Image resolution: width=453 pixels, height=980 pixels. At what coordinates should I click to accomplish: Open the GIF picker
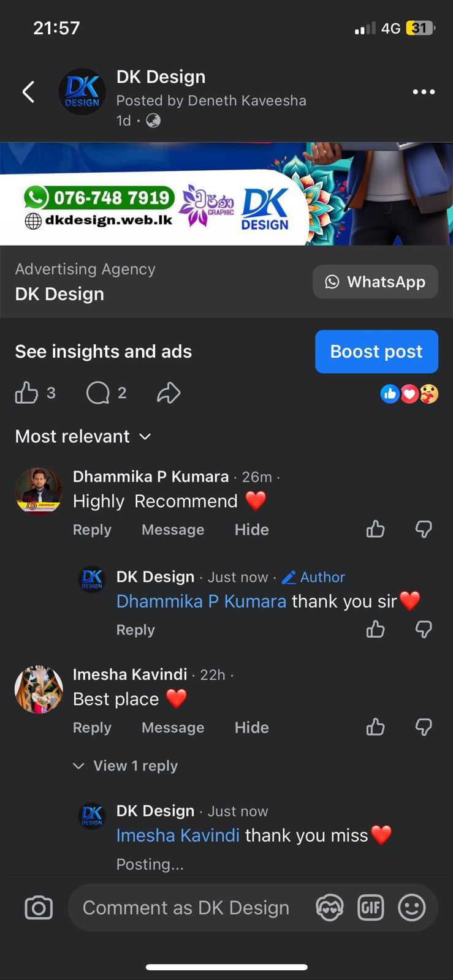tap(371, 908)
